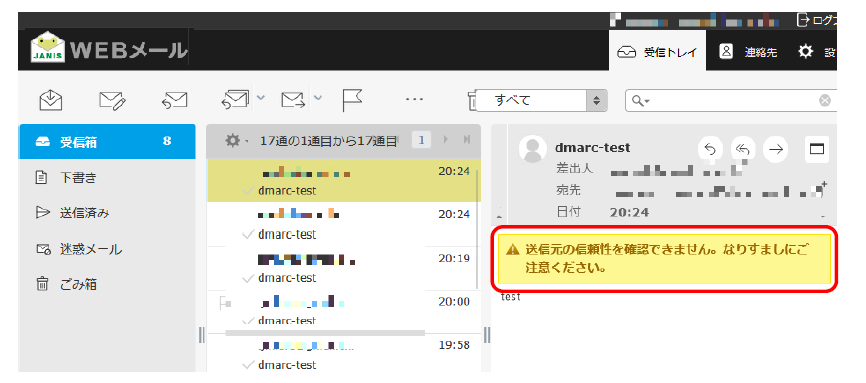866x383 pixels.
Task: Open the 20:00 dmarc-test message
Action: click(x=341, y=311)
